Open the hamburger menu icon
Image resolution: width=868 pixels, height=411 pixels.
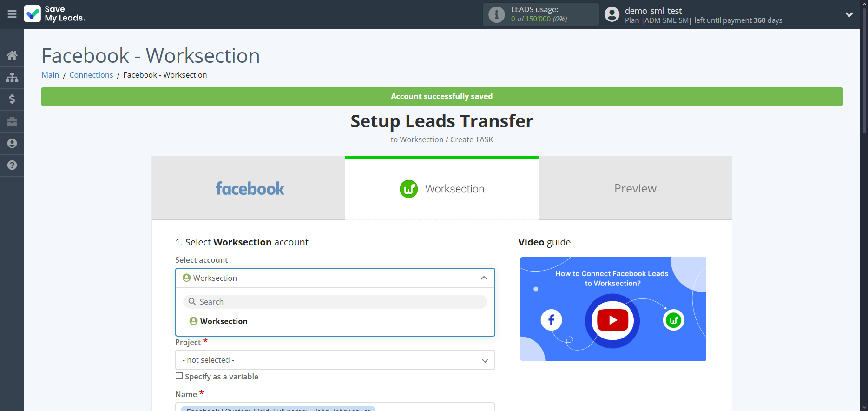point(12,14)
